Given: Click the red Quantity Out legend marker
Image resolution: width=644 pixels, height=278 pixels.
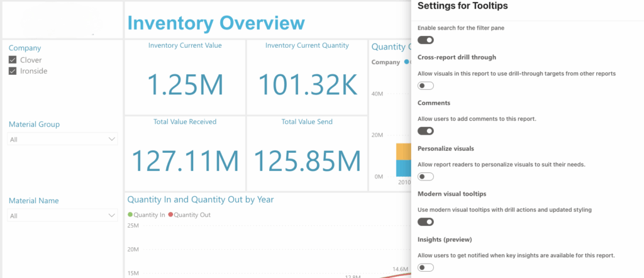Looking at the screenshot, I should pyautogui.click(x=170, y=215).
